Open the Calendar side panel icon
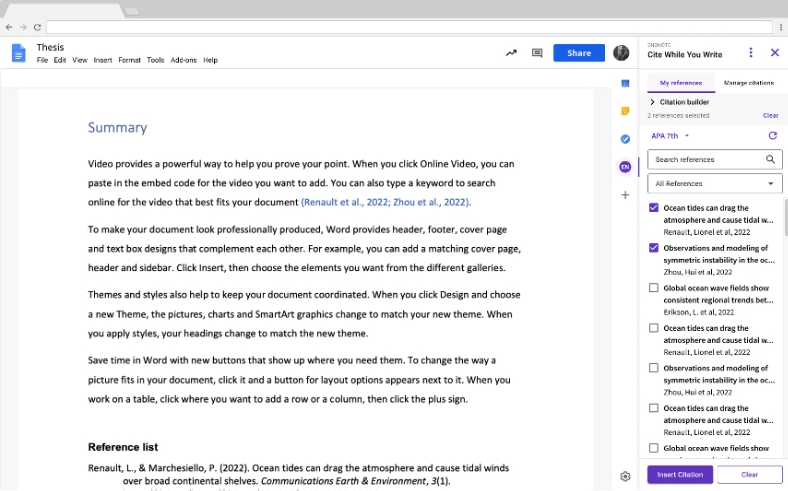Viewport: 788px width, 491px height. pyautogui.click(x=625, y=83)
